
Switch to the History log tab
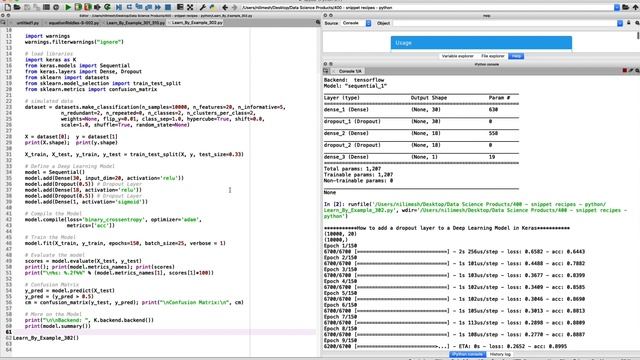click(500, 354)
